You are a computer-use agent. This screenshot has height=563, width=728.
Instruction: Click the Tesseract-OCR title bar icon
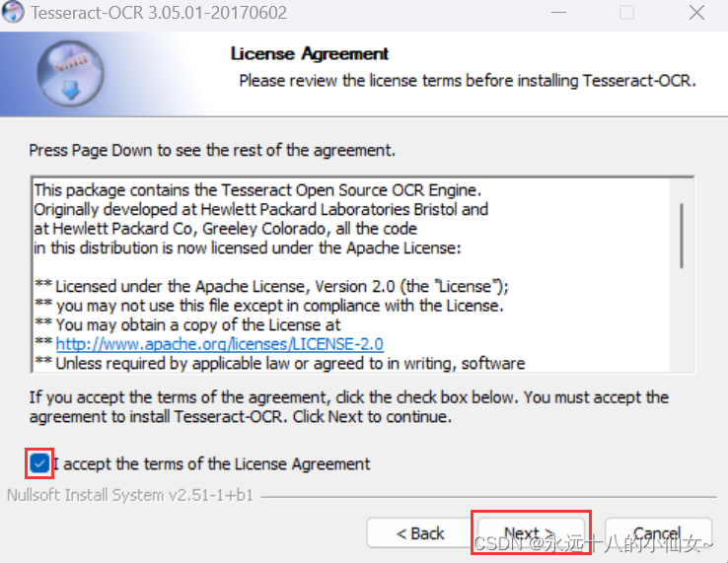pyautogui.click(x=15, y=15)
